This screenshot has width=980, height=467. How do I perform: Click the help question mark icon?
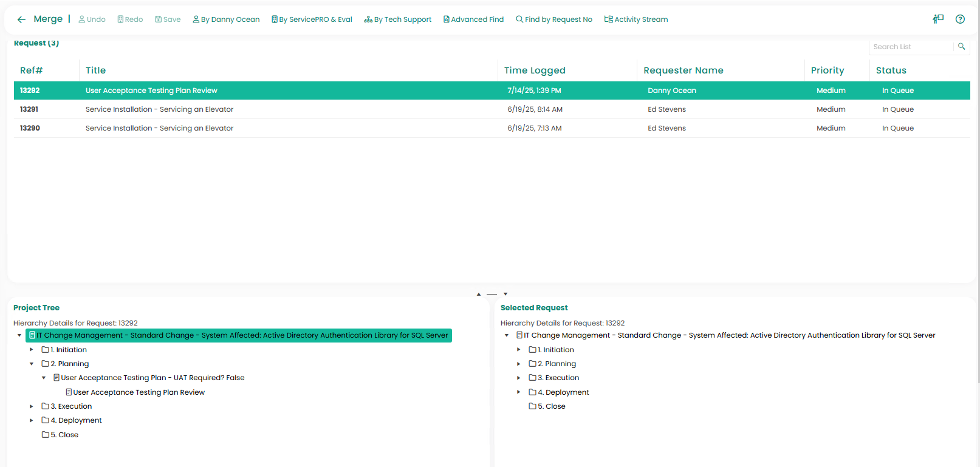pos(960,19)
